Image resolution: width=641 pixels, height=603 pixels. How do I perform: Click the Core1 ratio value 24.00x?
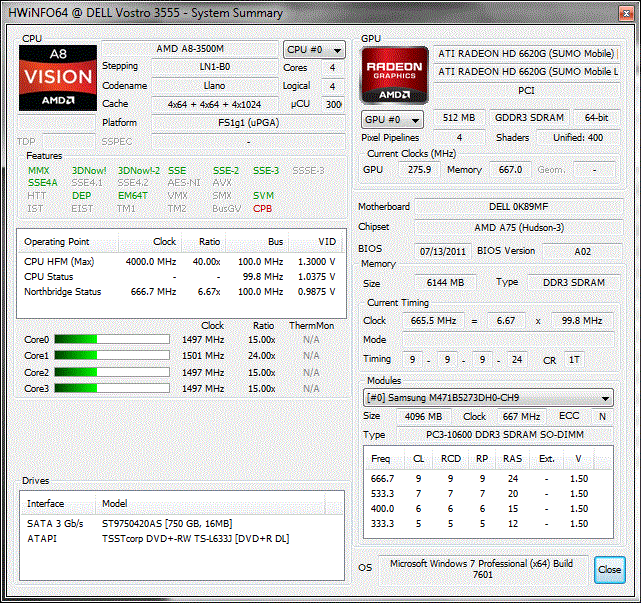(x=262, y=356)
